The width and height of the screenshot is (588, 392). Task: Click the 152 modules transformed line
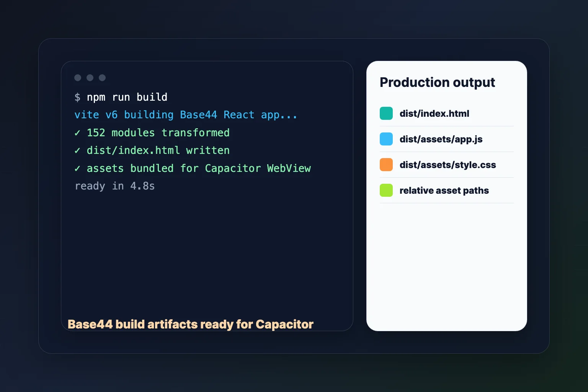[x=152, y=133]
